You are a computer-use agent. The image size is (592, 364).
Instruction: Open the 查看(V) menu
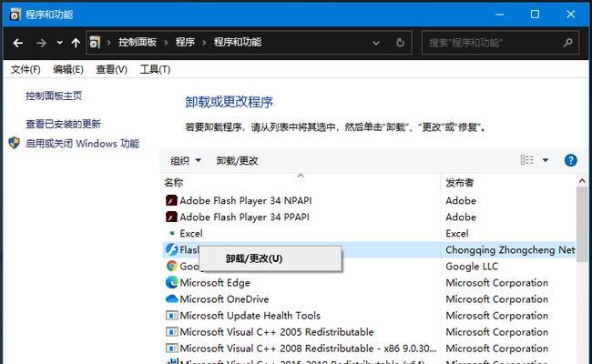pos(111,69)
